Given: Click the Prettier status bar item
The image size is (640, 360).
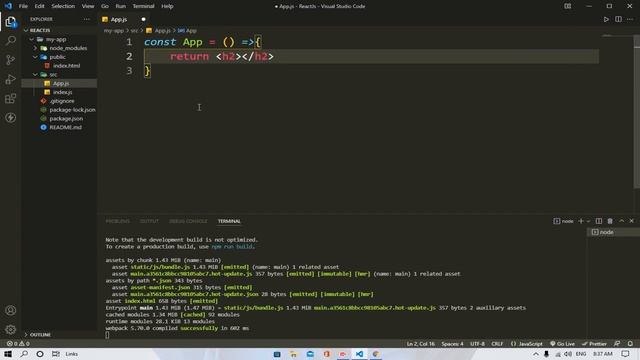Looking at the screenshot, I should click(x=594, y=344).
